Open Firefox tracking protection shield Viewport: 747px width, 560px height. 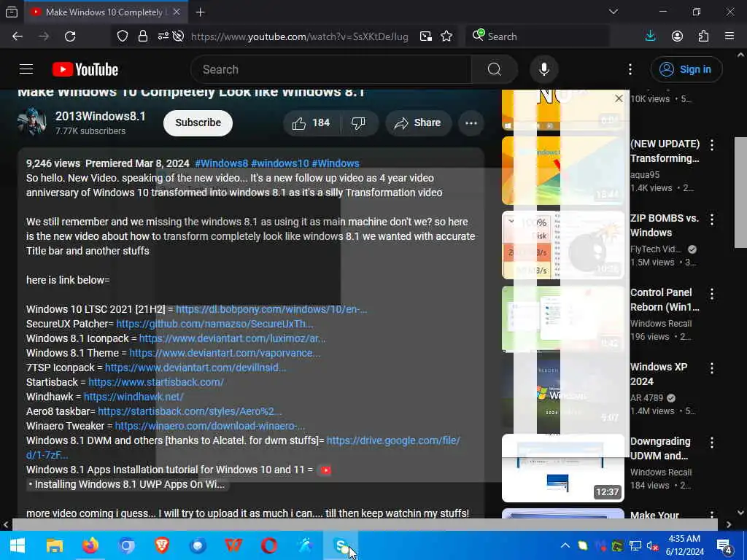(123, 36)
